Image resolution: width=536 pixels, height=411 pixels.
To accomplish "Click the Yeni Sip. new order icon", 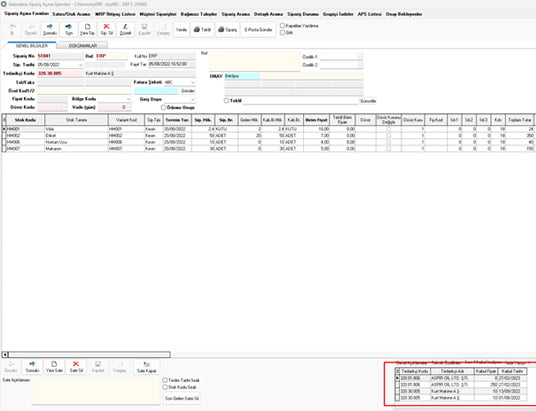I will tap(88, 30).
